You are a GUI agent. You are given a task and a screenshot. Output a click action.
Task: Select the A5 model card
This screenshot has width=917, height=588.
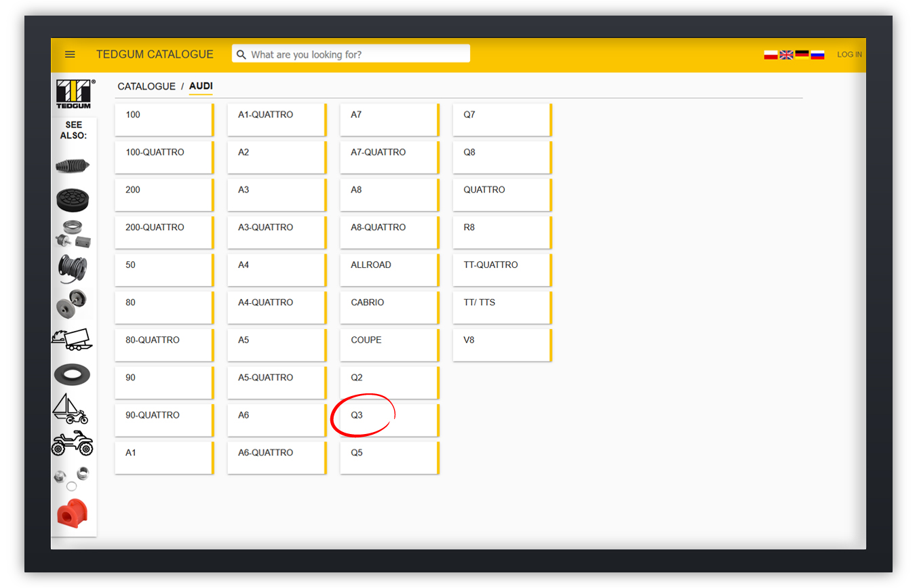(277, 345)
